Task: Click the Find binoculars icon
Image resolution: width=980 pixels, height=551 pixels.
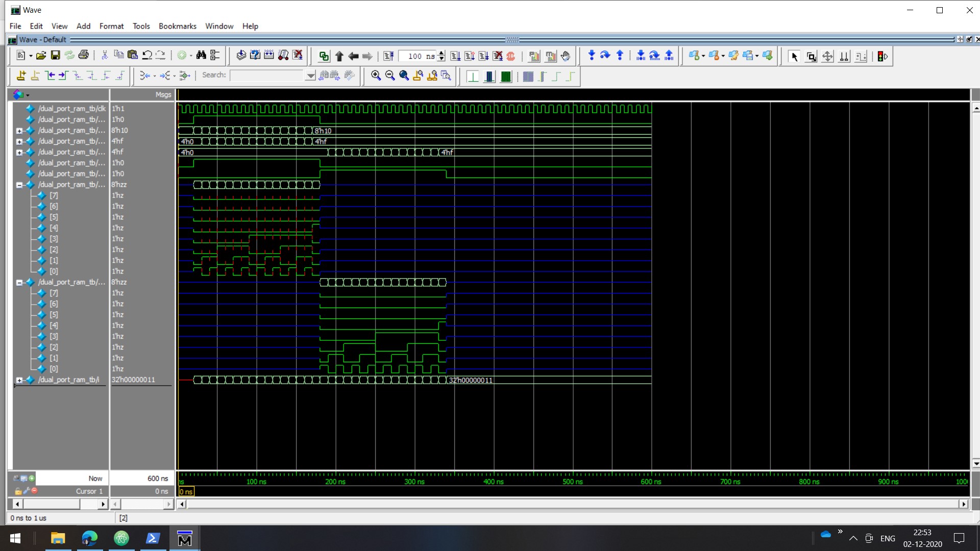Action: pyautogui.click(x=201, y=56)
